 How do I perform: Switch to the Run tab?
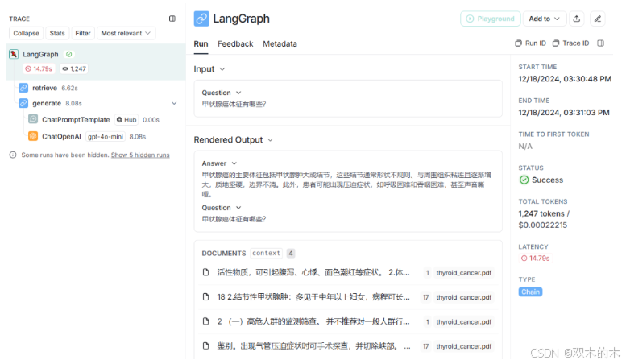201,44
